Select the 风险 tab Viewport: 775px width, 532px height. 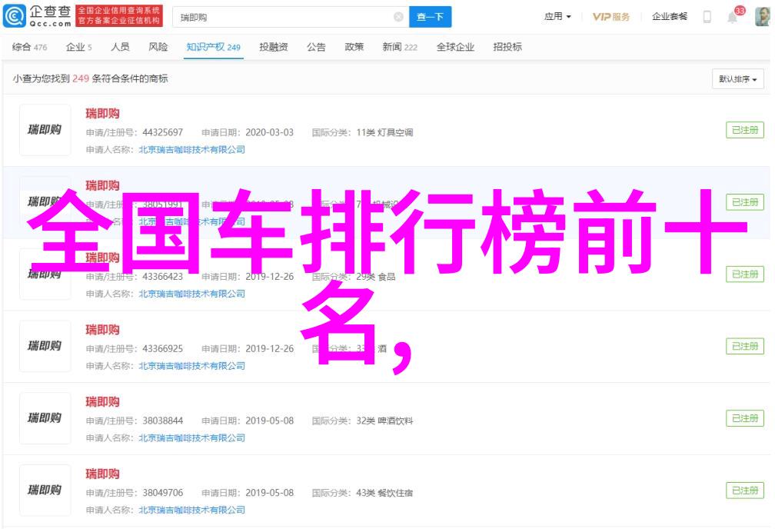158,47
